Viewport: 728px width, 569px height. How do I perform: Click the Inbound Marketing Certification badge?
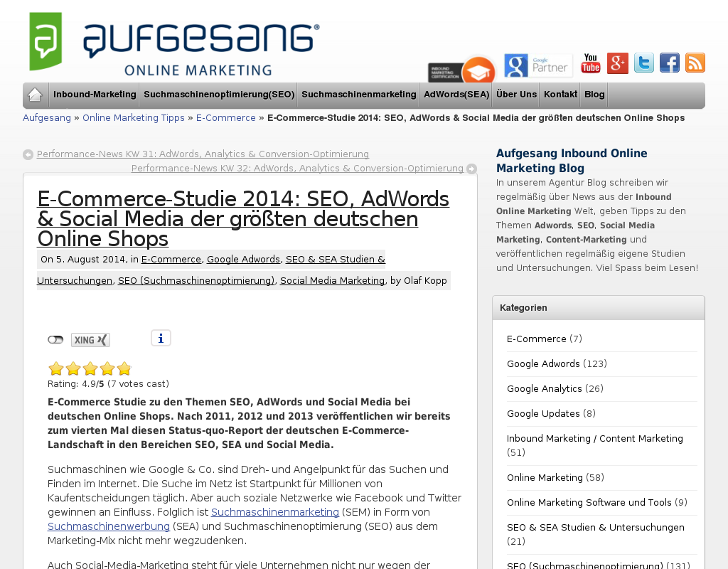[461, 70]
